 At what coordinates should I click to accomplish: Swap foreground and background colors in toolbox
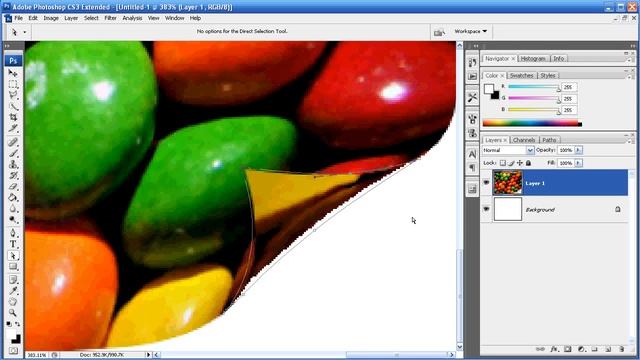click(18, 324)
